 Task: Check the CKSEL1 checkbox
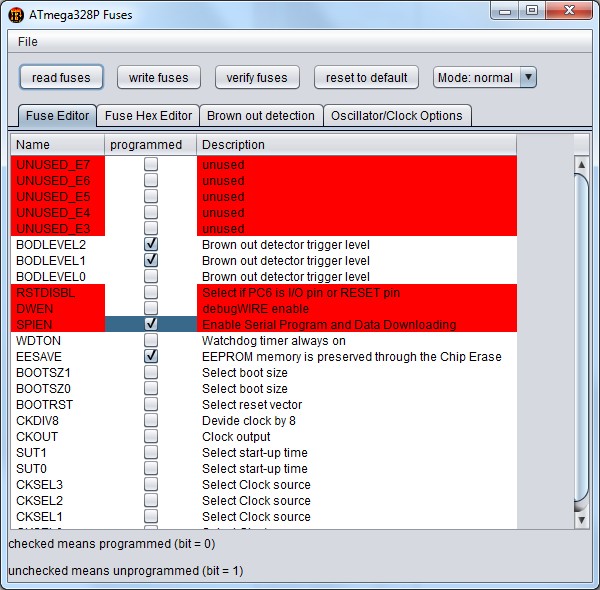[x=151, y=516]
